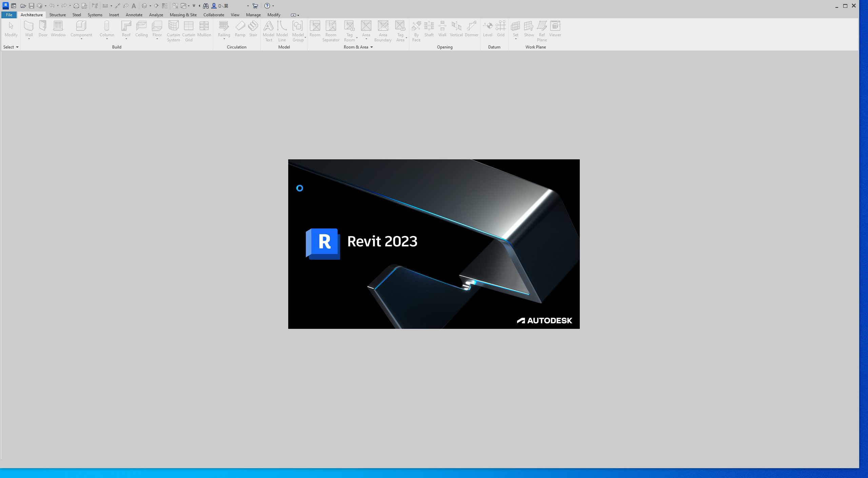
Task: Click the user sign-in profile icon
Action: pos(214,6)
